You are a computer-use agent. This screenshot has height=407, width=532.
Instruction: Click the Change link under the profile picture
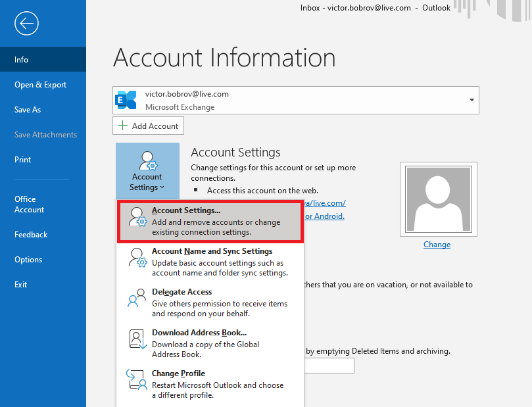[436, 244]
